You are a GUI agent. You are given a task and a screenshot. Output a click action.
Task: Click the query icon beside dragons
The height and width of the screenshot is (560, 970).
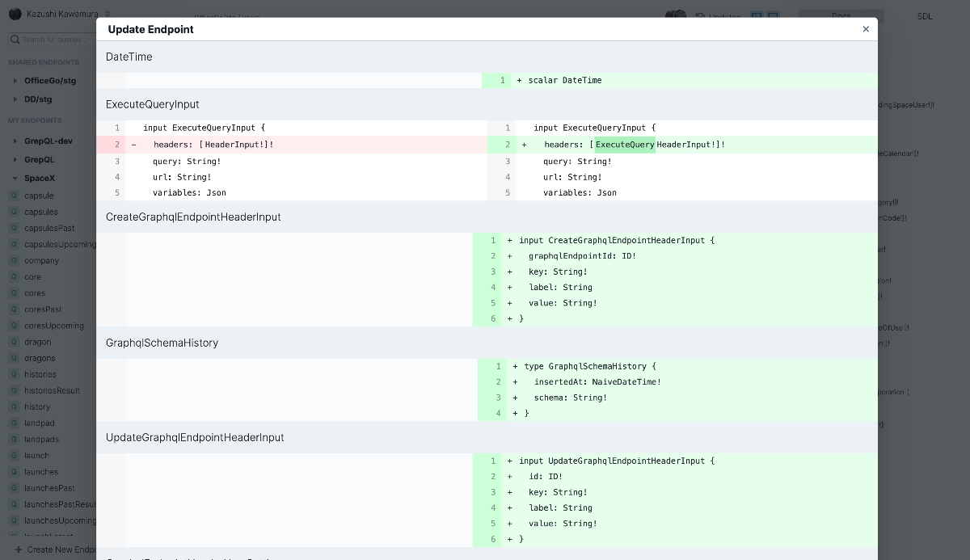pyautogui.click(x=14, y=358)
